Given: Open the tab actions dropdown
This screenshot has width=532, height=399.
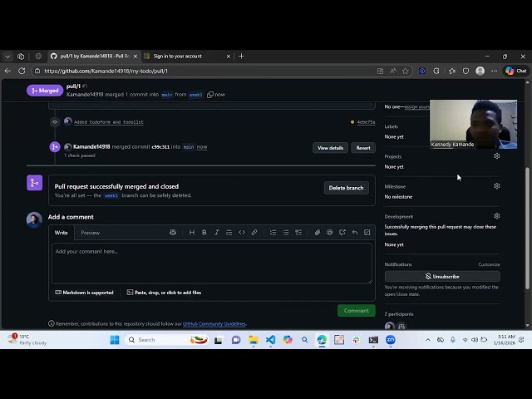Looking at the screenshot, I should tap(7, 57).
